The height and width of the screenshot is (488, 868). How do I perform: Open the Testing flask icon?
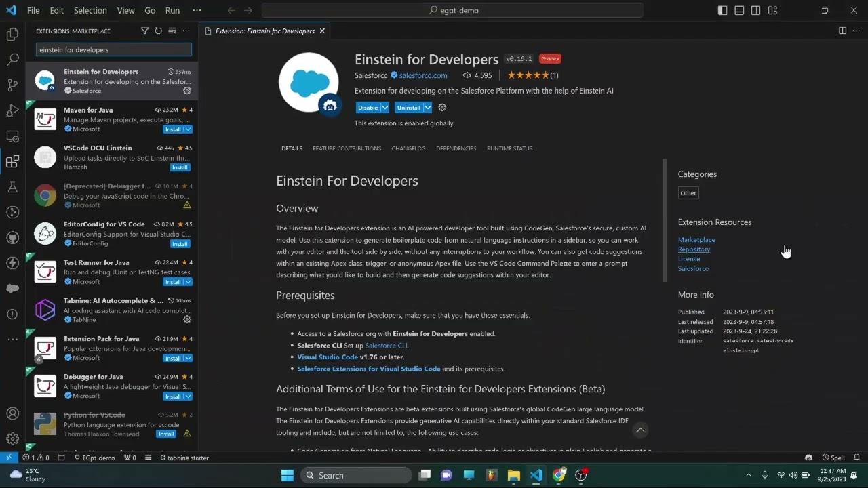point(12,187)
